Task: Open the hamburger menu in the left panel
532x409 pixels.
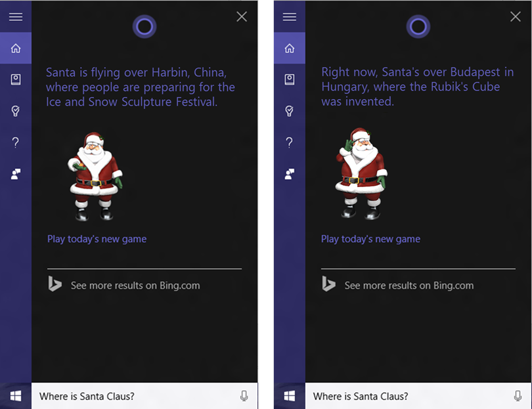Action: [16, 16]
